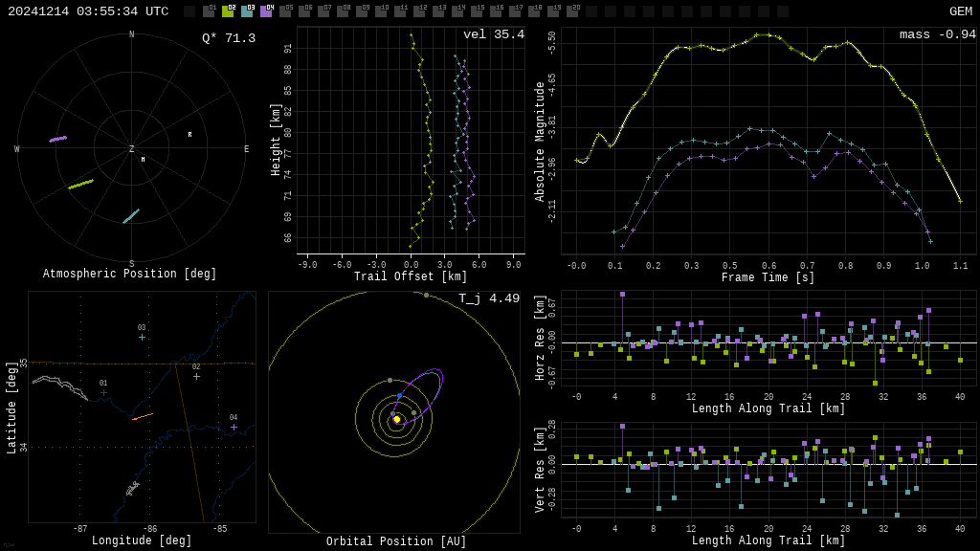Click the GEM shower label

[960, 11]
